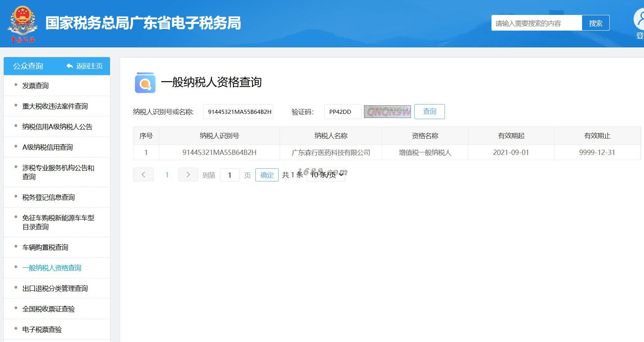Image resolution: width=644 pixels, height=342 pixels.
Task: Click the 查询 query button
Action: tap(430, 112)
